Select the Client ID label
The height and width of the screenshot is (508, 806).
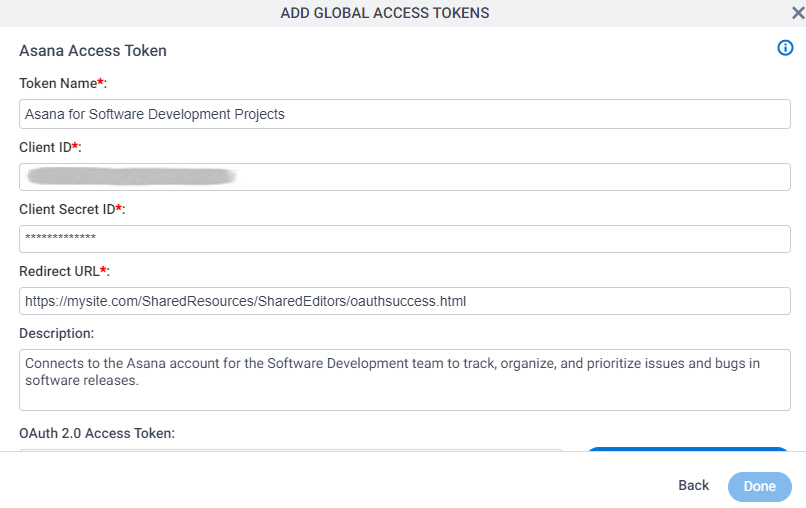tap(50, 148)
